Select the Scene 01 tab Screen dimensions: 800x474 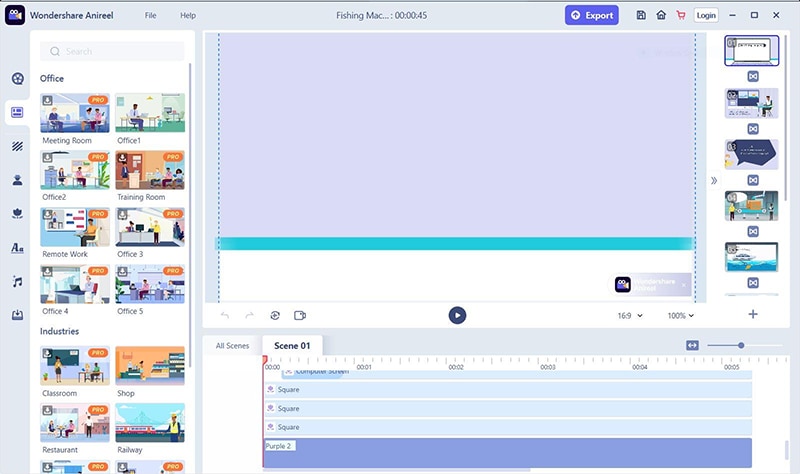[x=292, y=345]
